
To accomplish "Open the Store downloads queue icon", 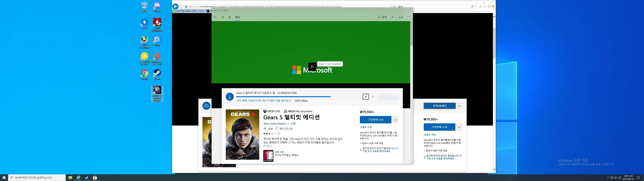I will point(401,17).
